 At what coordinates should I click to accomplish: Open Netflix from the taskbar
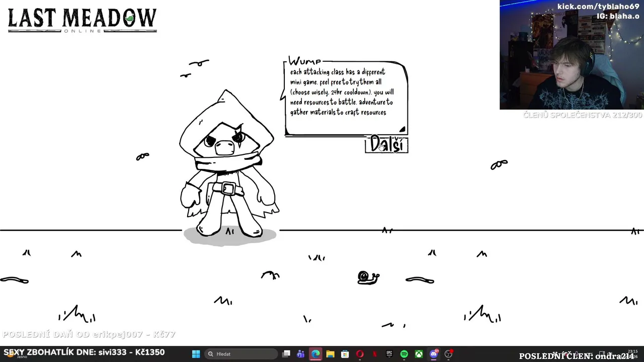(x=374, y=354)
